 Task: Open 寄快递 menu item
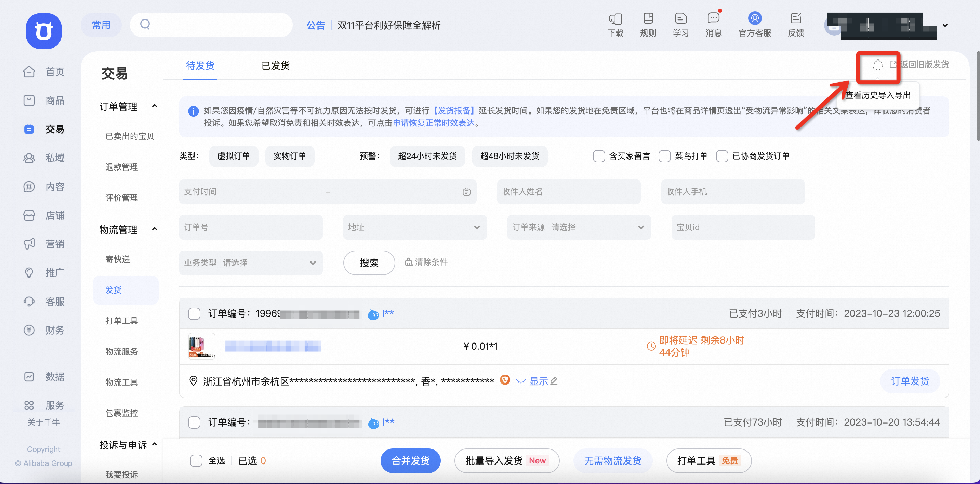[x=118, y=259]
